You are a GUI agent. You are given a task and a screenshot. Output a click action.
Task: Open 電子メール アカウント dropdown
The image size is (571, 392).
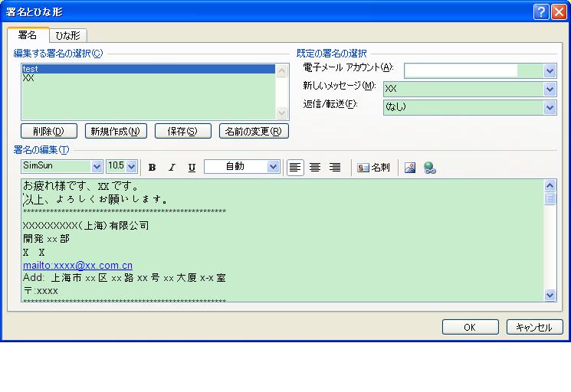point(550,70)
